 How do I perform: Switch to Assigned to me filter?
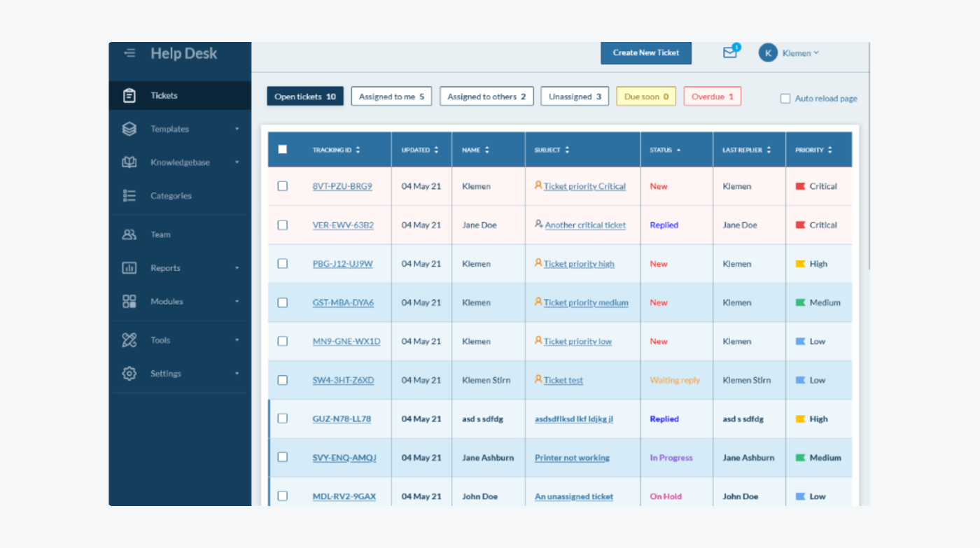click(391, 97)
